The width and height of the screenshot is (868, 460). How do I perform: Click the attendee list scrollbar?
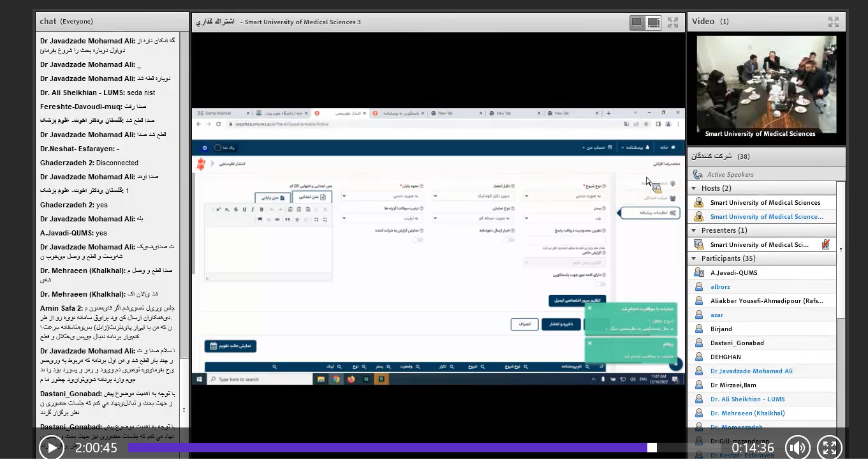pos(841,250)
